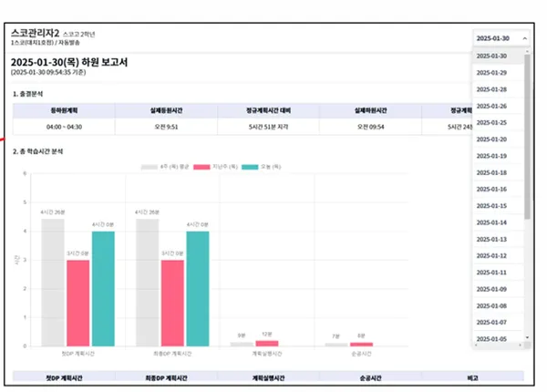Select 2025-01-12 in the dropdown list
This screenshot has height=392, width=547.
point(498,256)
